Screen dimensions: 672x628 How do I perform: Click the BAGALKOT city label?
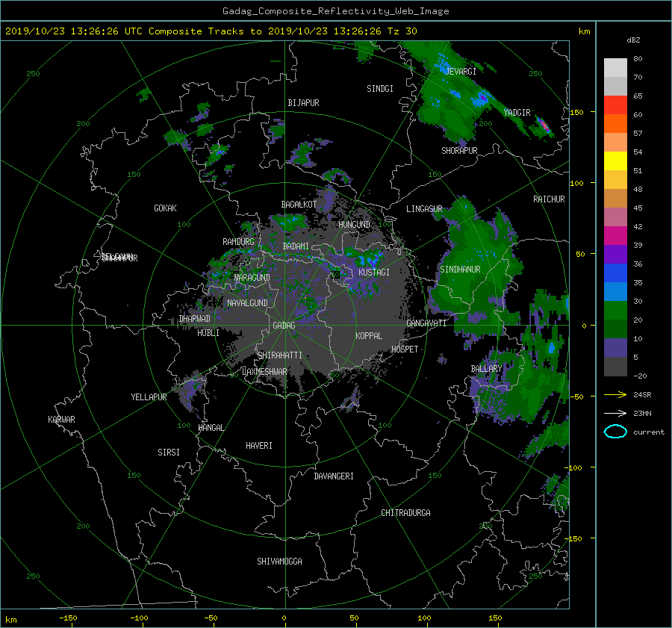click(x=299, y=205)
